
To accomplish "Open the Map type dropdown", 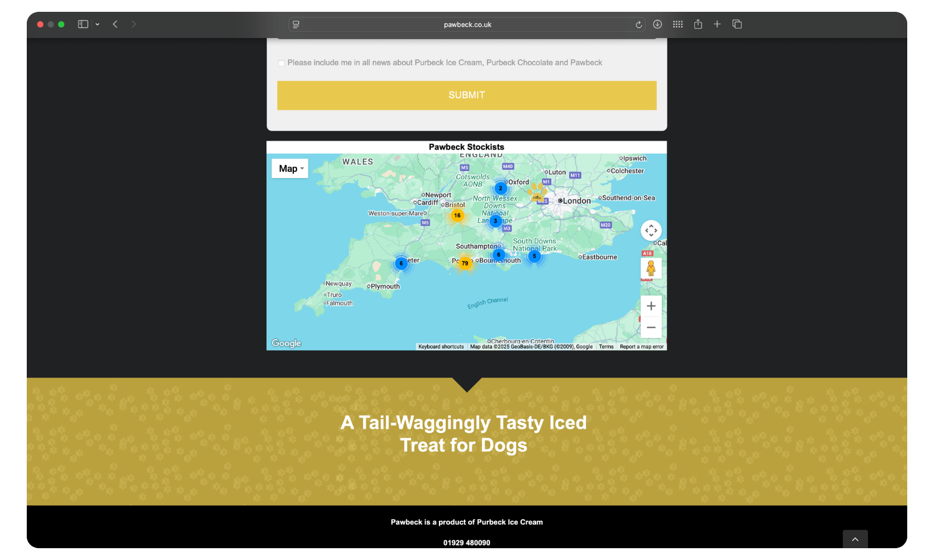I will click(290, 169).
